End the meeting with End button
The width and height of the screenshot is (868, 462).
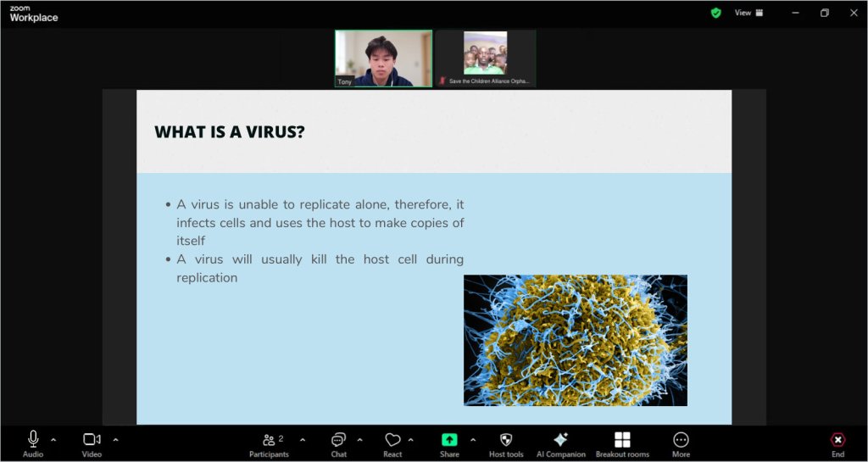(838, 444)
